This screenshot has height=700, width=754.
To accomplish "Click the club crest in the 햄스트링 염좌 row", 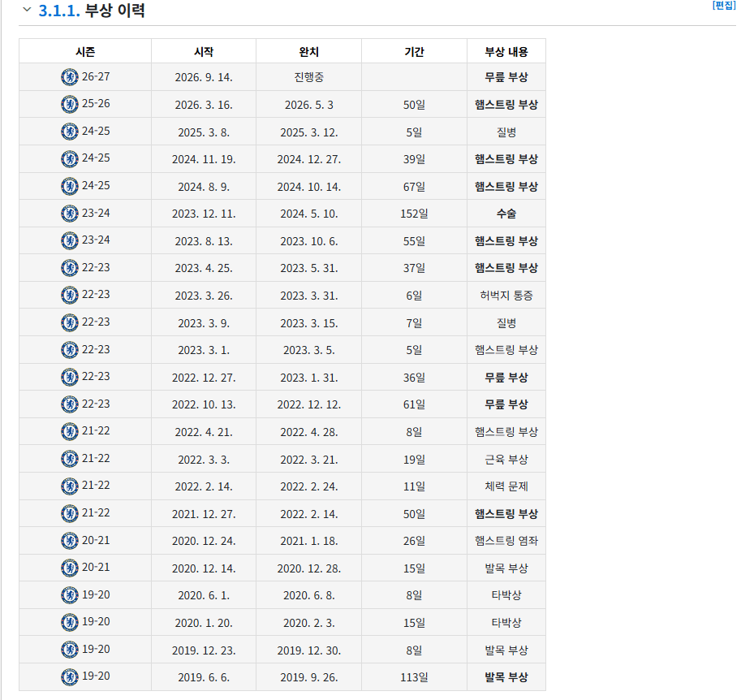I will point(70,541).
